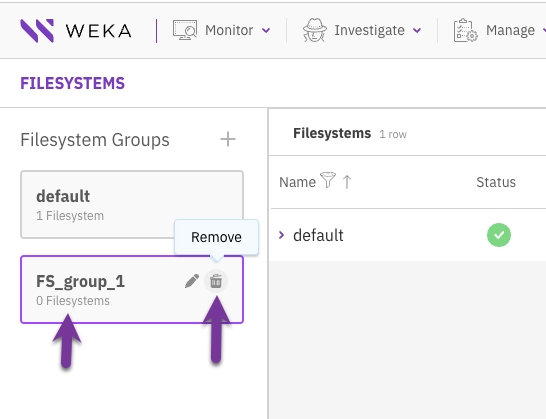
Task: Open the Monitor dropdown chevron
Action: (266, 31)
